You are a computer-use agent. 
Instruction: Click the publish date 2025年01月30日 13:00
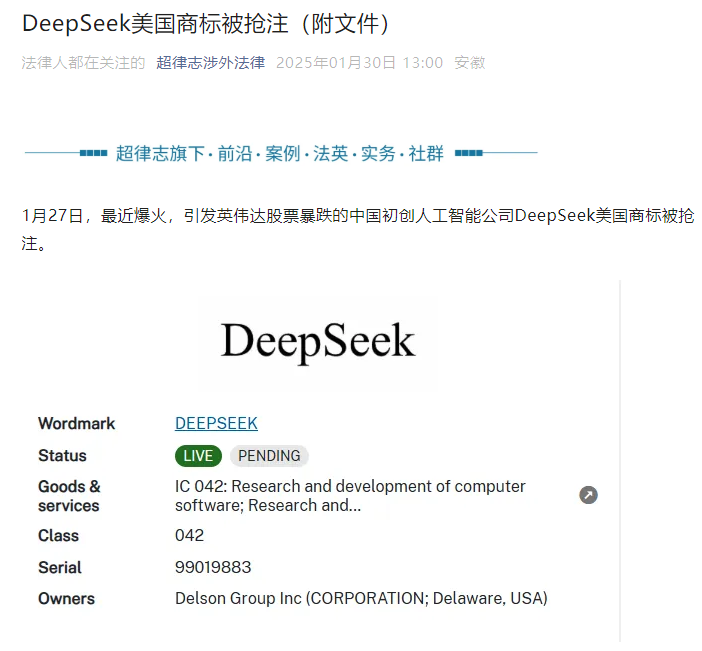pos(360,63)
